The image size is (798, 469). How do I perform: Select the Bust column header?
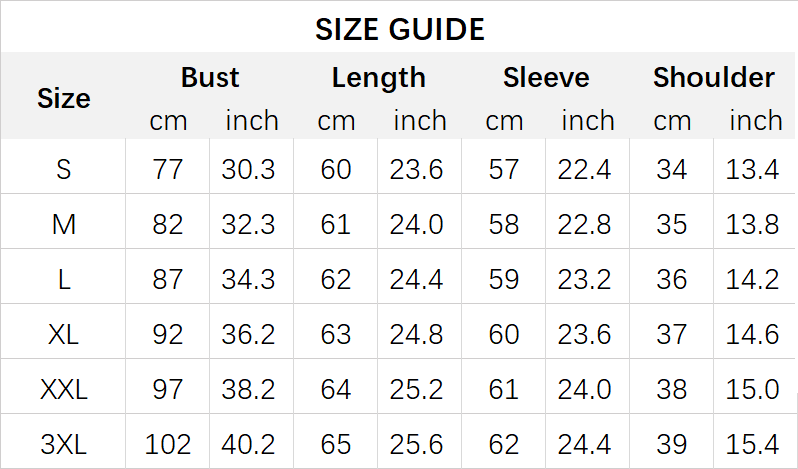[x=210, y=77]
